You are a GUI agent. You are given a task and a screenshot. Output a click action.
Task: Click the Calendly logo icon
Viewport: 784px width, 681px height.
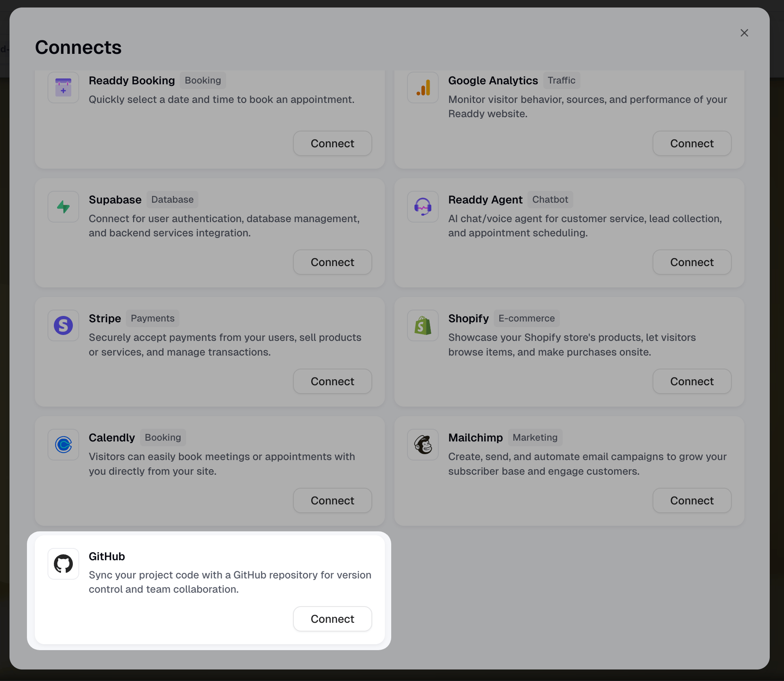point(63,445)
